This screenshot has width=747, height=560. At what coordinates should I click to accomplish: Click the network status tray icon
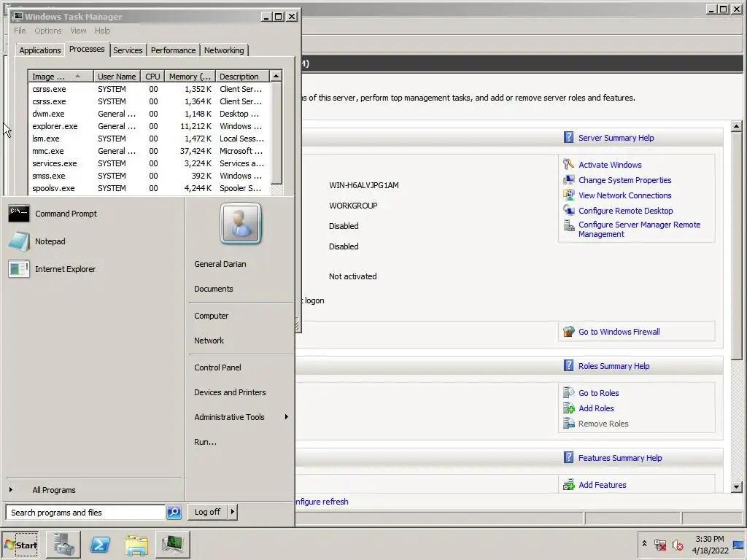click(659, 545)
